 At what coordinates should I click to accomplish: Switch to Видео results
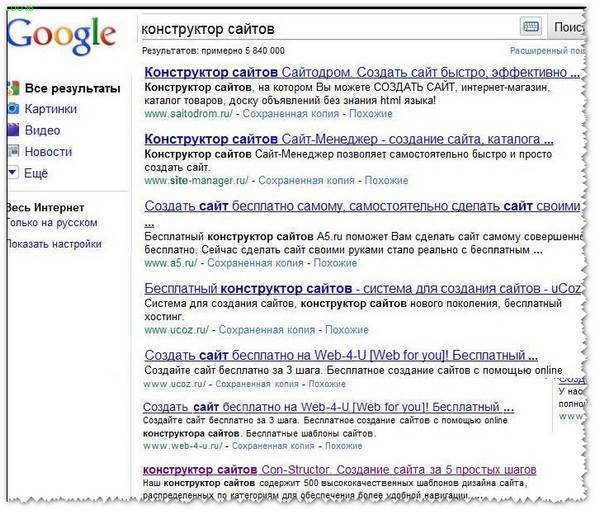[x=42, y=130]
